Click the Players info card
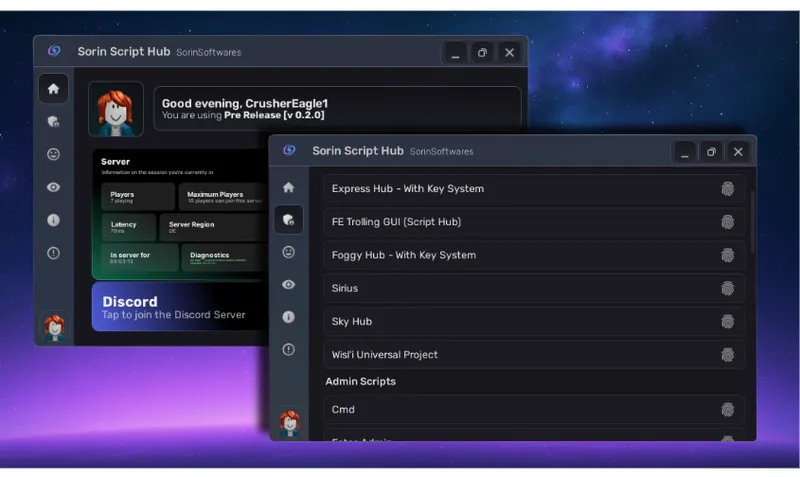This screenshot has height=477, width=800. tap(138, 197)
